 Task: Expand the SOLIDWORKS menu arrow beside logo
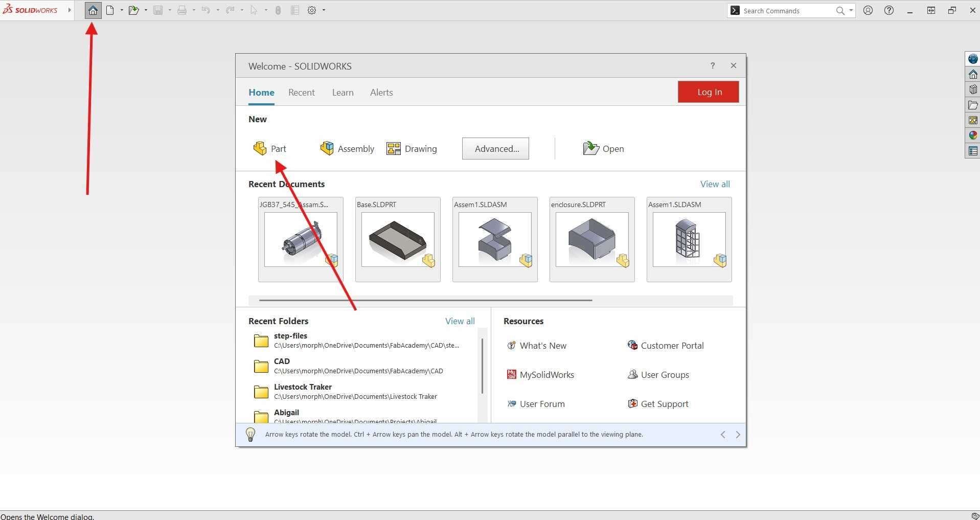tap(70, 10)
